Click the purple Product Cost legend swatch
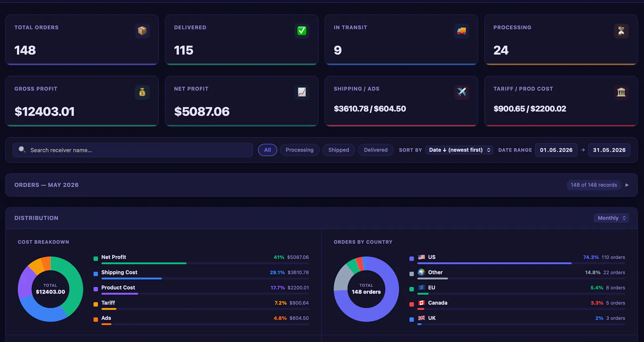644x342 pixels. pos(96,289)
